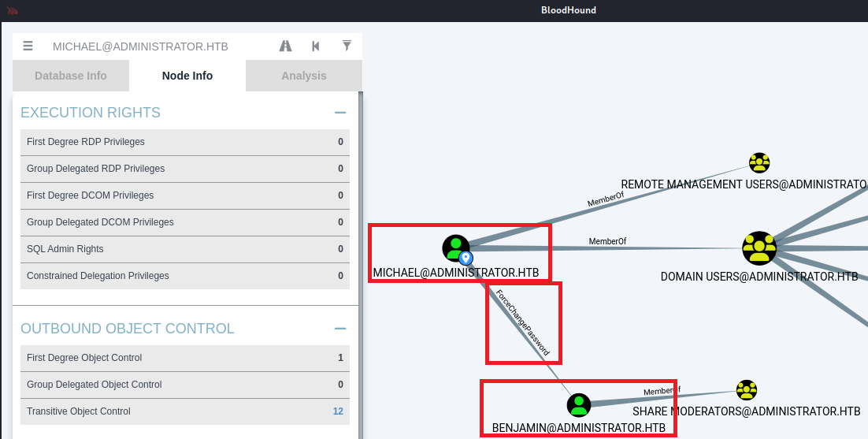This screenshot has width=868, height=439.
Task: Click the Transitive Object Control count
Action: tap(338, 411)
